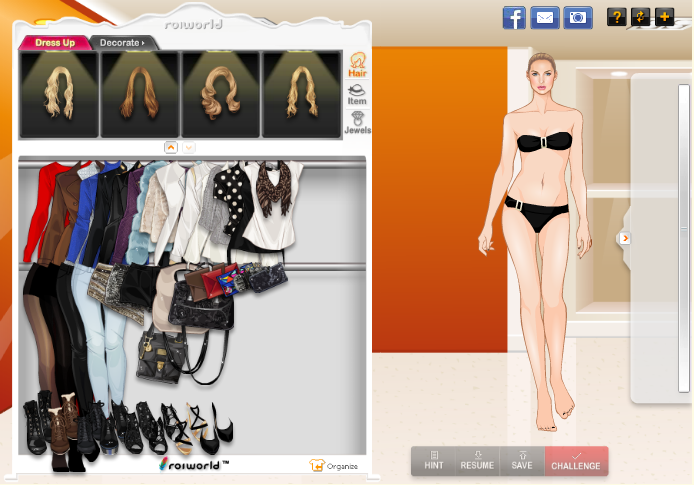Screen dimensions: 694x485
Task: Click the red CHALLENGE button
Action: coord(576,461)
